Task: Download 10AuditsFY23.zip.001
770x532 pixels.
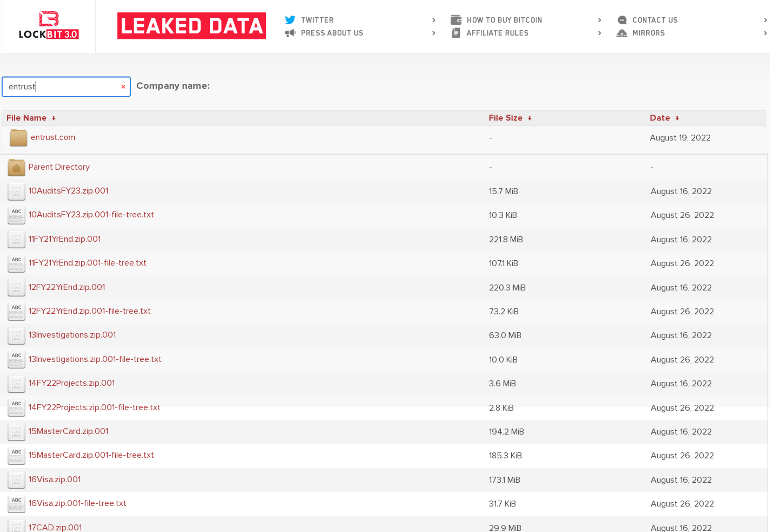Action: 68,191
